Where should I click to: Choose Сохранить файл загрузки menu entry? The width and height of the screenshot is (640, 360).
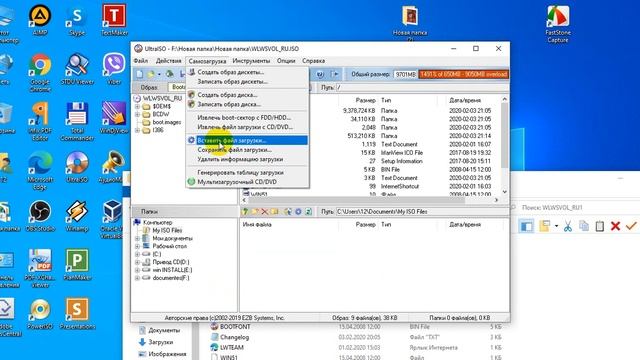tap(247, 150)
